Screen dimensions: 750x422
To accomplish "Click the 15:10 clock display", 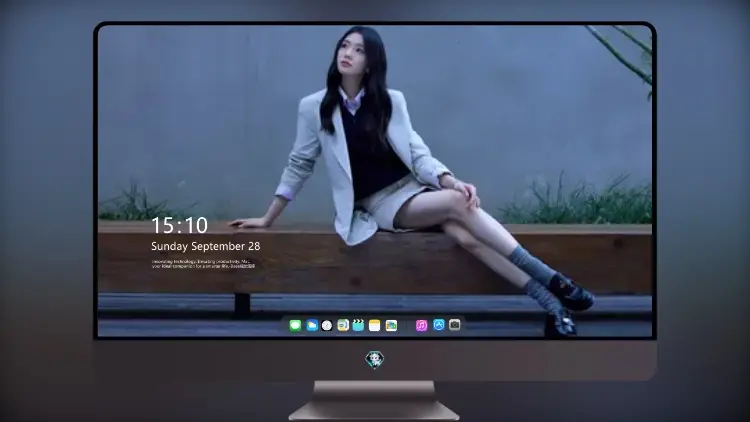I will point(179,225).
